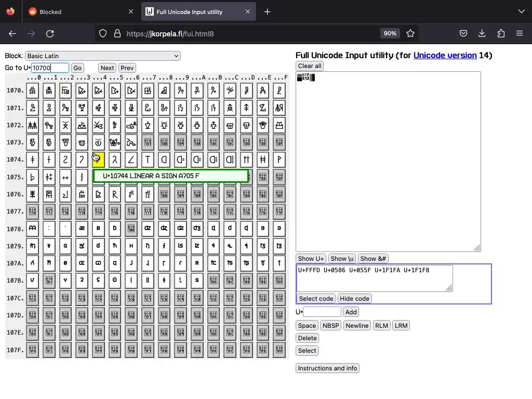Image resolution: width=532 pixels, height=399 pixels.
Task: Click the code output text area
Action: (x=375, y=278)
